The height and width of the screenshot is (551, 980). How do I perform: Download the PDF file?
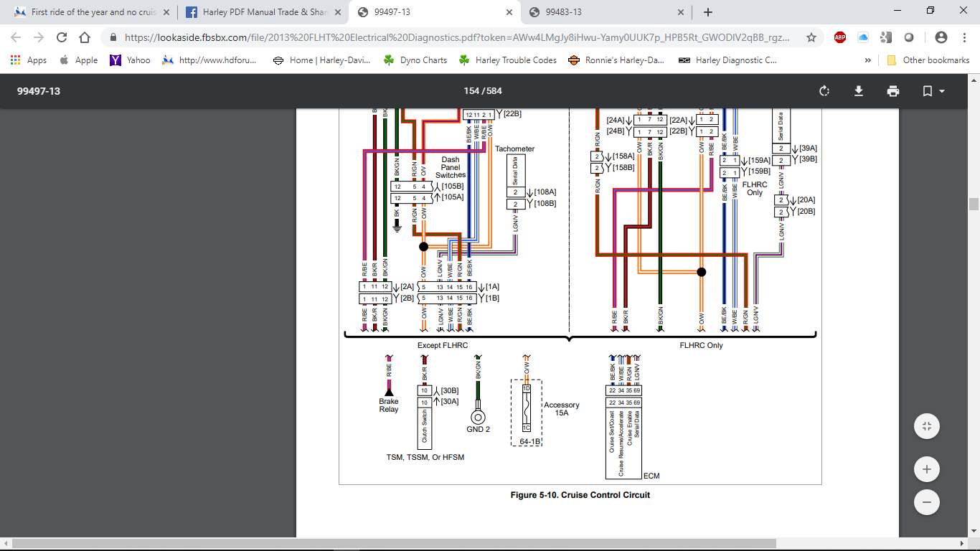[858, 91]
